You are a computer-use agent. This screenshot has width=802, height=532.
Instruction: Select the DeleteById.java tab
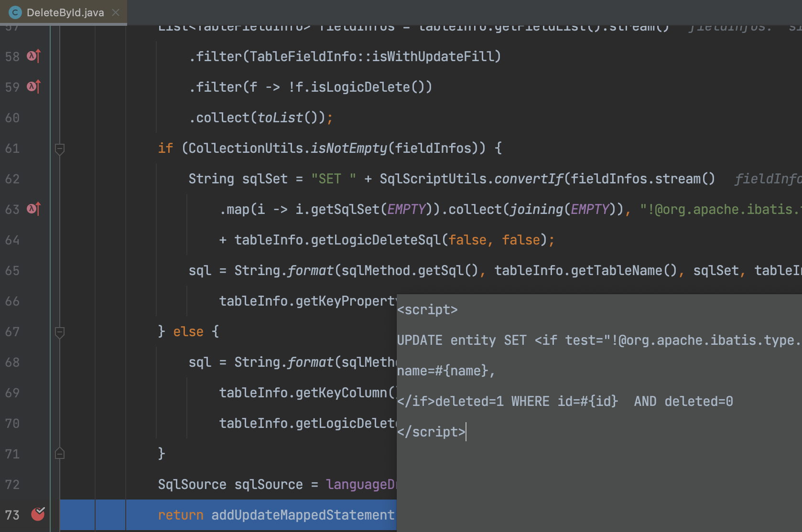coord(65,12)
